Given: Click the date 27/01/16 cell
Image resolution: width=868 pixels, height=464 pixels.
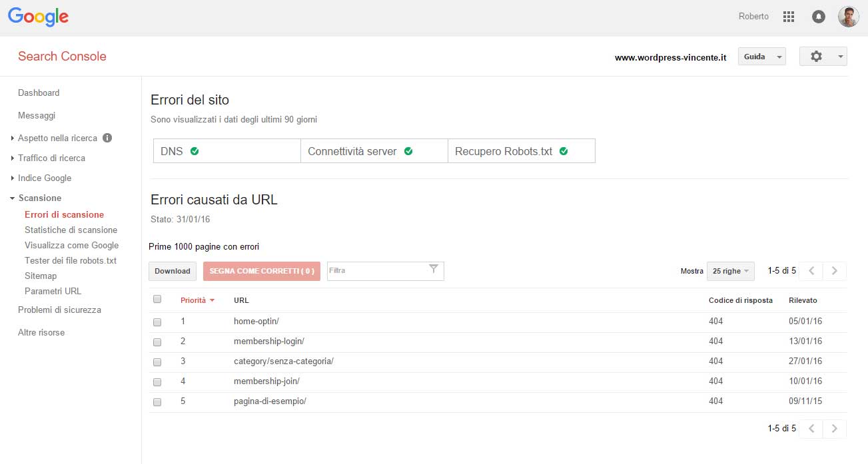Looking at the screenshot, I should coord(805,361).
